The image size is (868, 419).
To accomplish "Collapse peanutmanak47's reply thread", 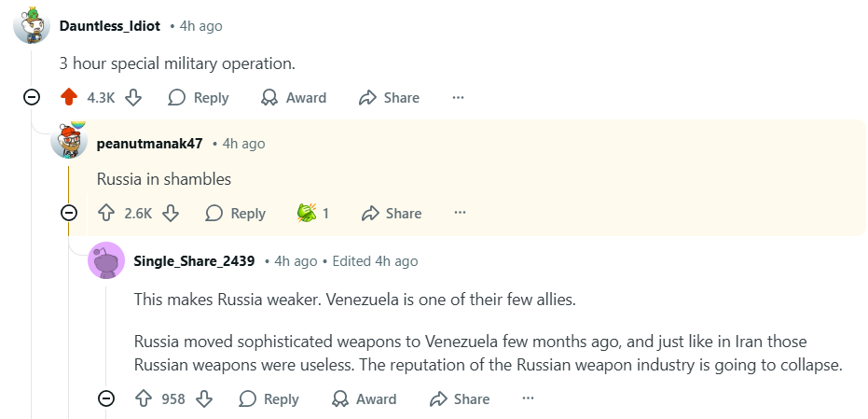I will click(69, 213).
